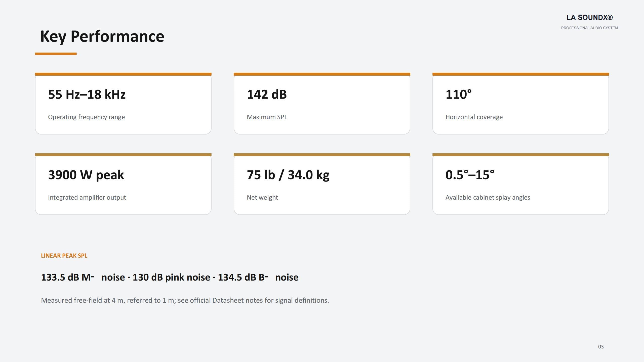
Task: Select the 142 dB value
Action: pos(267,95)
